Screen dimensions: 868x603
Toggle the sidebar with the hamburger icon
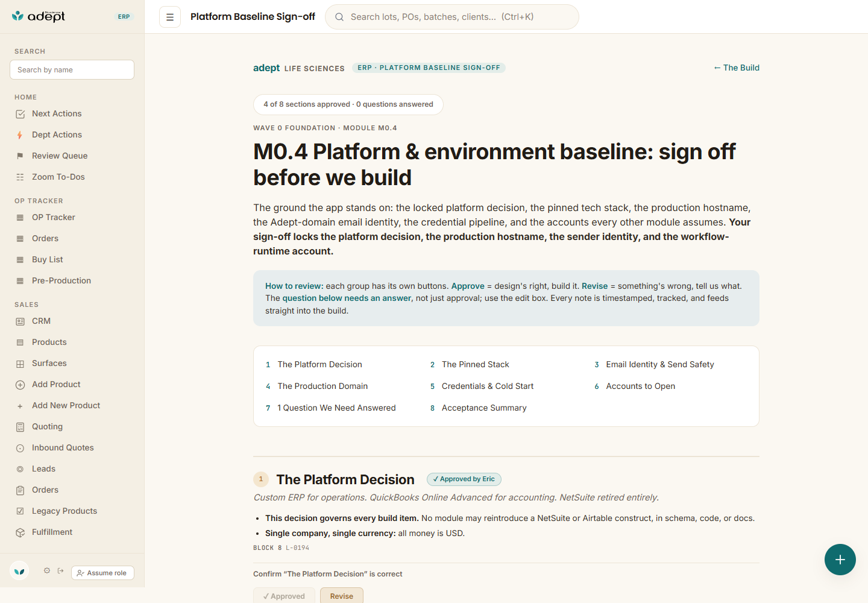coord(170,17)
